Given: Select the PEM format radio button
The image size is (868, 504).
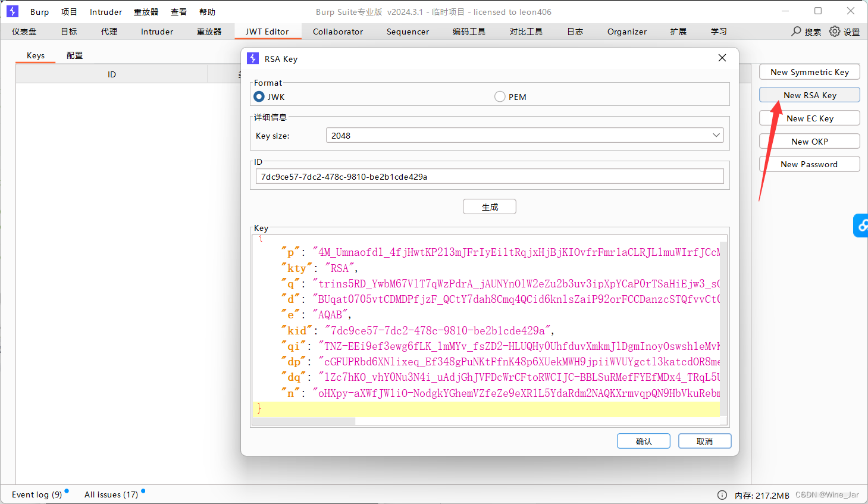Looking at the screenshot, I should (500, 96).
